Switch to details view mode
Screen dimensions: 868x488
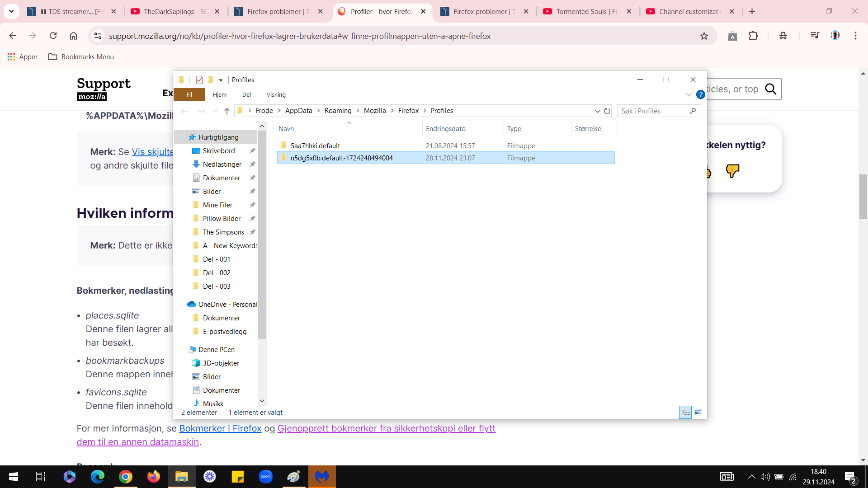pyautogui.click(x=685, y=412)
